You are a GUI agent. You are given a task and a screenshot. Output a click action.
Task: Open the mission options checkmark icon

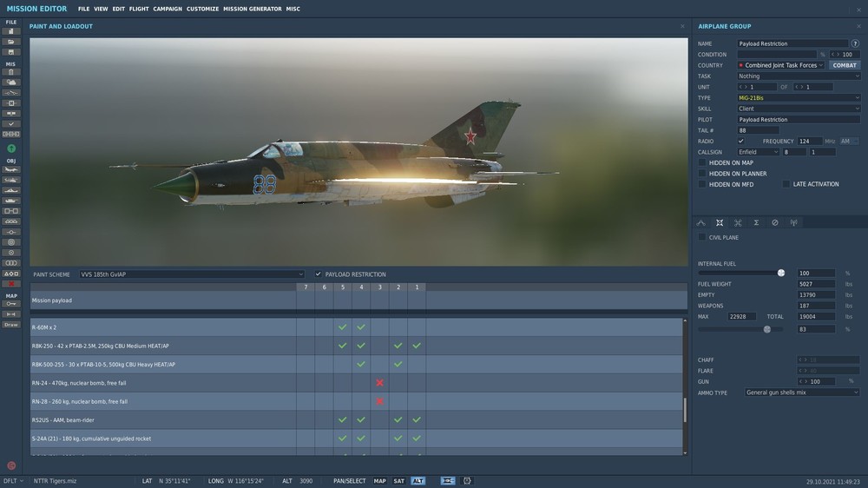click(11, 124)
